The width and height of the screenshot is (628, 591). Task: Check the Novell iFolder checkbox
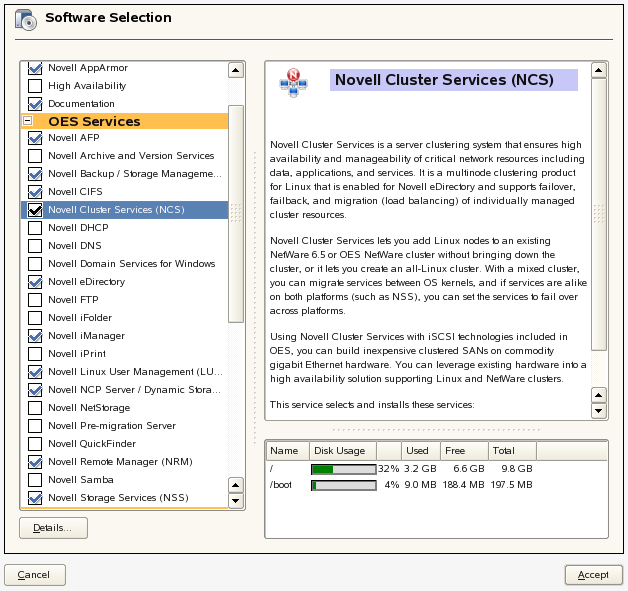click(35, 318)
